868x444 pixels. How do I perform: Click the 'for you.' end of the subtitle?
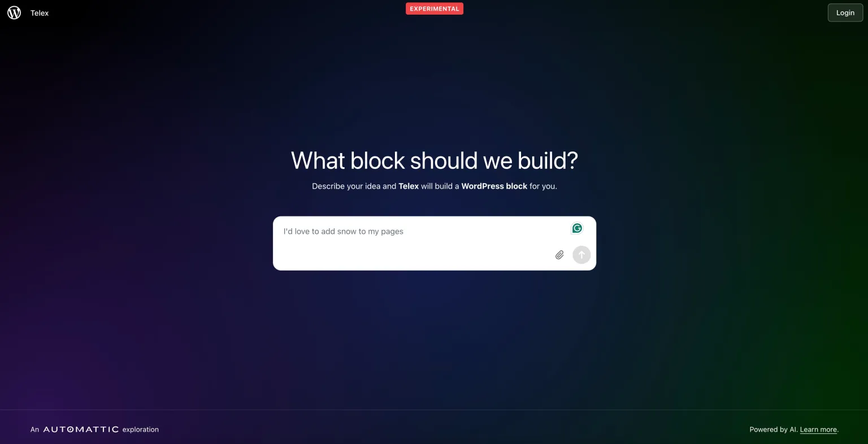[x=543, y=186]
